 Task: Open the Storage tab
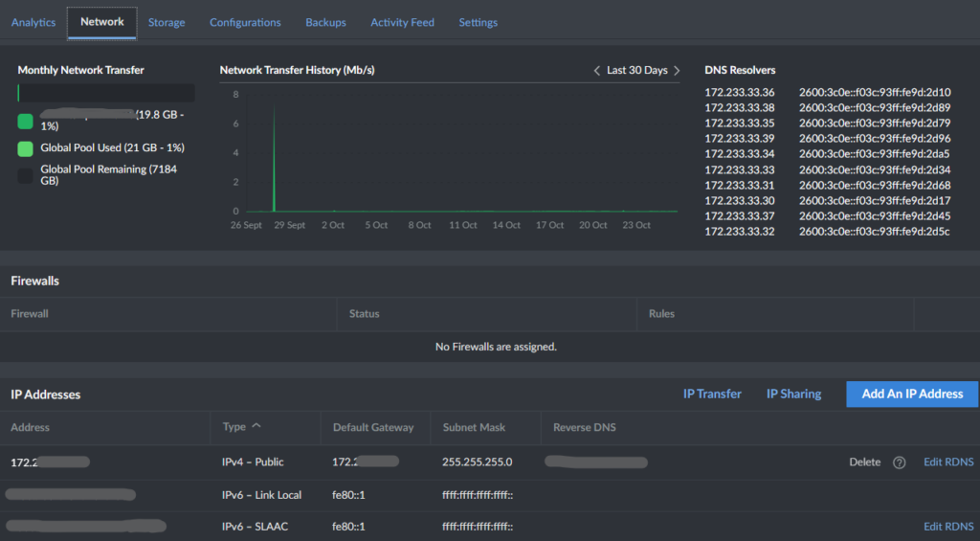(x=167, y=23)
